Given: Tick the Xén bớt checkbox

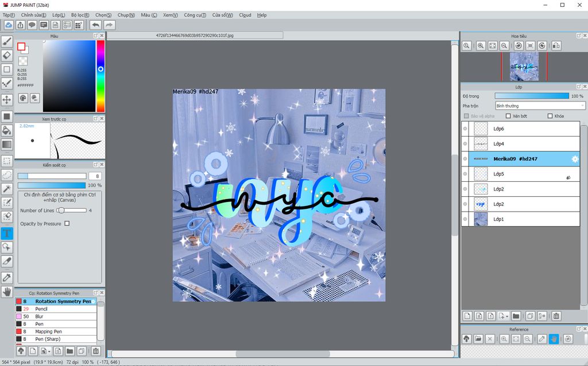Looking at the screenshot, I should [508, 116].
